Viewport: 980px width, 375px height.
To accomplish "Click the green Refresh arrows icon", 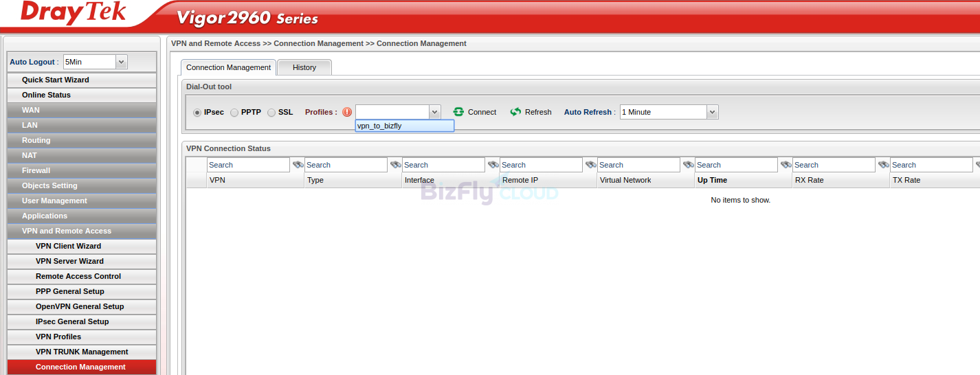I will click(x=515, y=112).
